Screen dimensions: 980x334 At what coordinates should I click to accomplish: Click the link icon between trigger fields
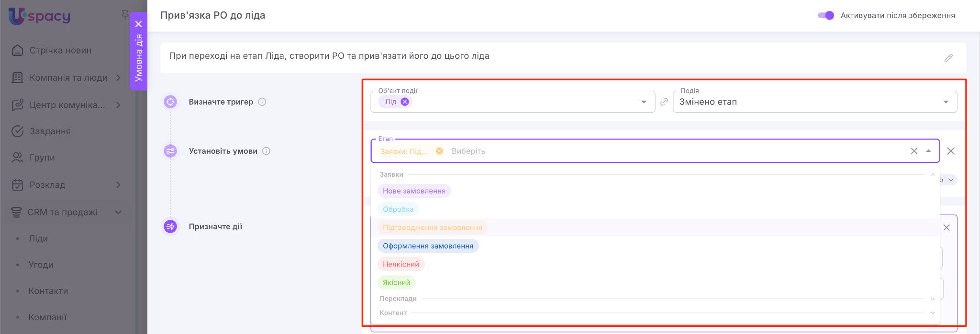pos(664,102)
